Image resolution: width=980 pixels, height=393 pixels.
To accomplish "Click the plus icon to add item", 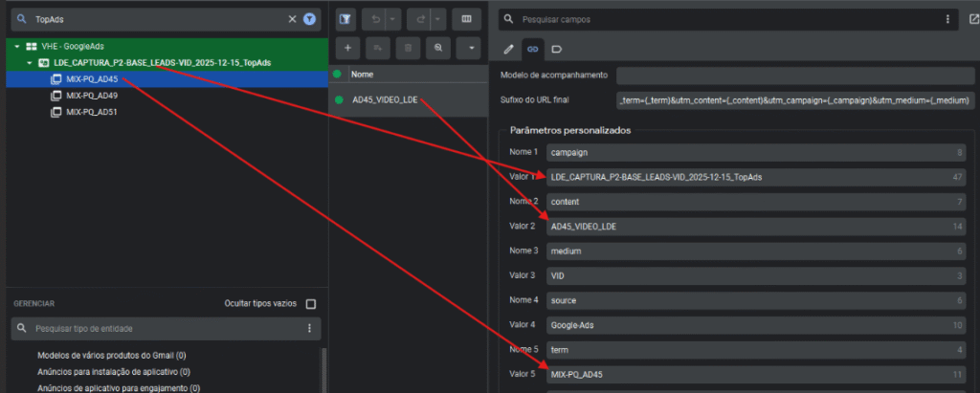I will tap(346, 47).
